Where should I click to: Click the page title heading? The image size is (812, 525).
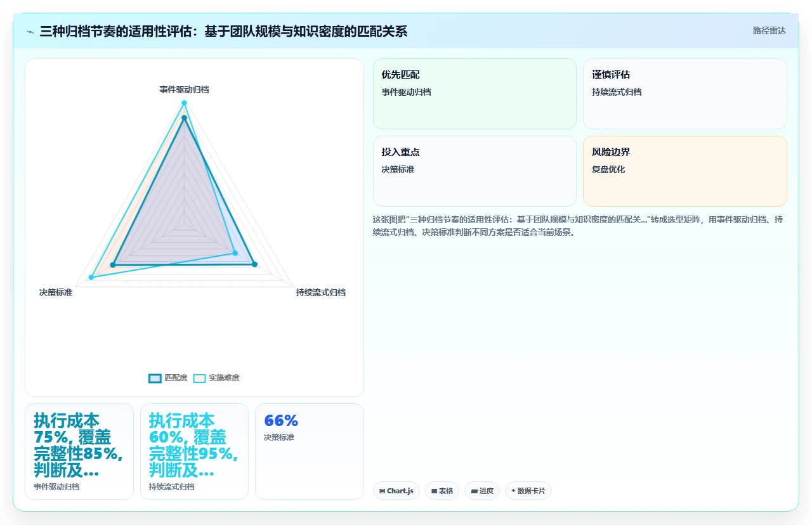(223, 31)
